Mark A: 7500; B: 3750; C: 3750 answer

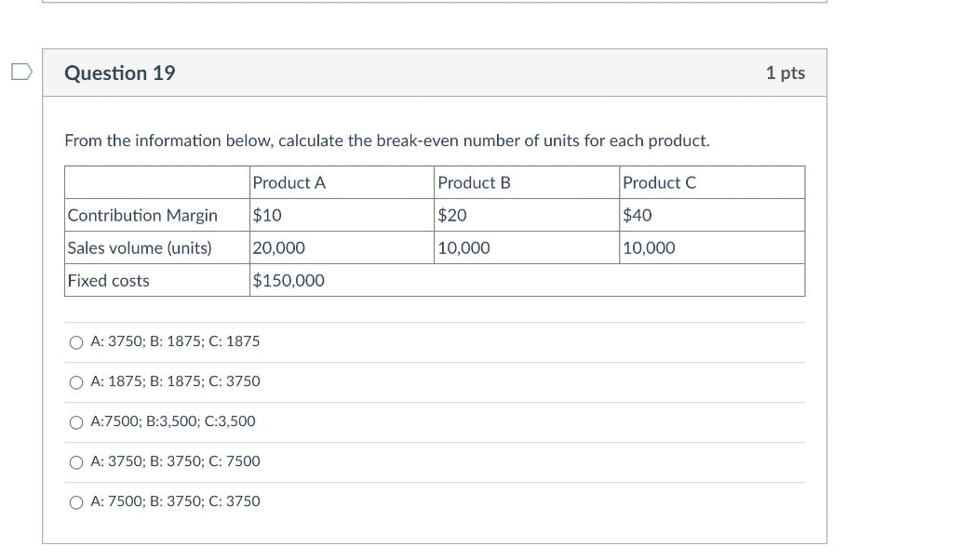[x=76, y=502]
